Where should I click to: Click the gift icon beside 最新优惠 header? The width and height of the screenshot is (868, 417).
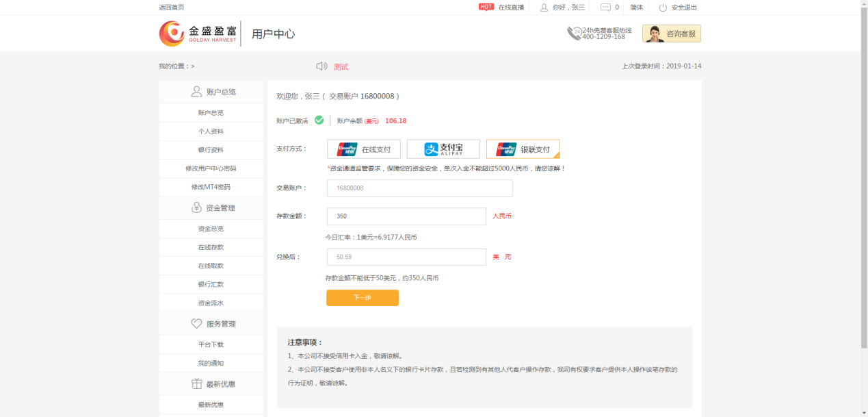pos(196,384)
